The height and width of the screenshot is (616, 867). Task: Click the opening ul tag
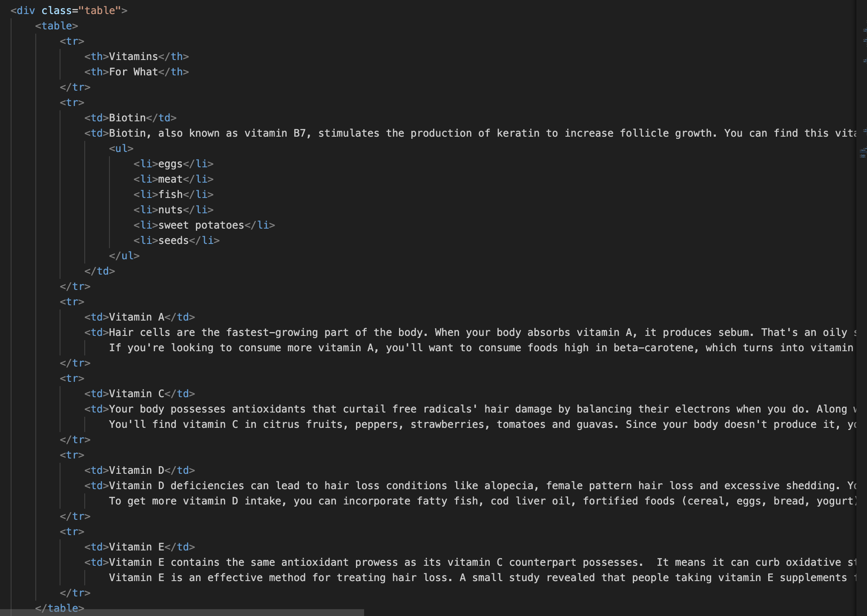tap(121, 149)
